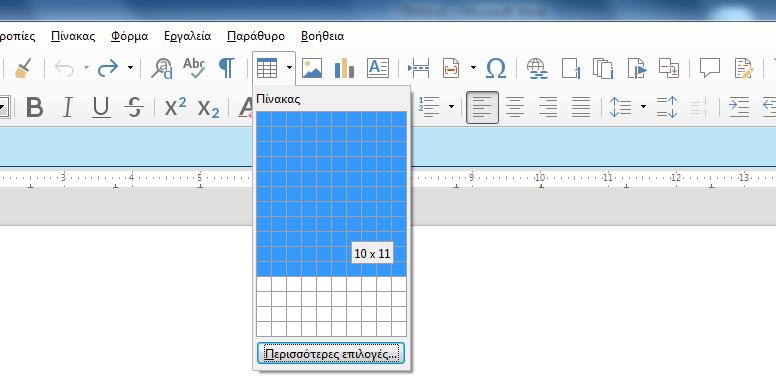Insert a footnote icon
776x387 pixels.
point(571,68)
